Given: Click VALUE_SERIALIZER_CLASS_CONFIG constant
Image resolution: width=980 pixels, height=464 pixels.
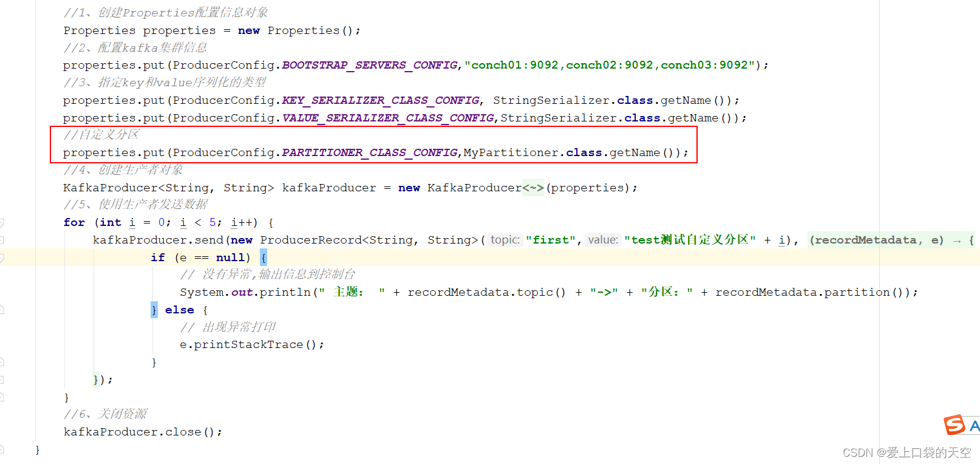Looking at the screenshot, I should (x=388, y=118).
